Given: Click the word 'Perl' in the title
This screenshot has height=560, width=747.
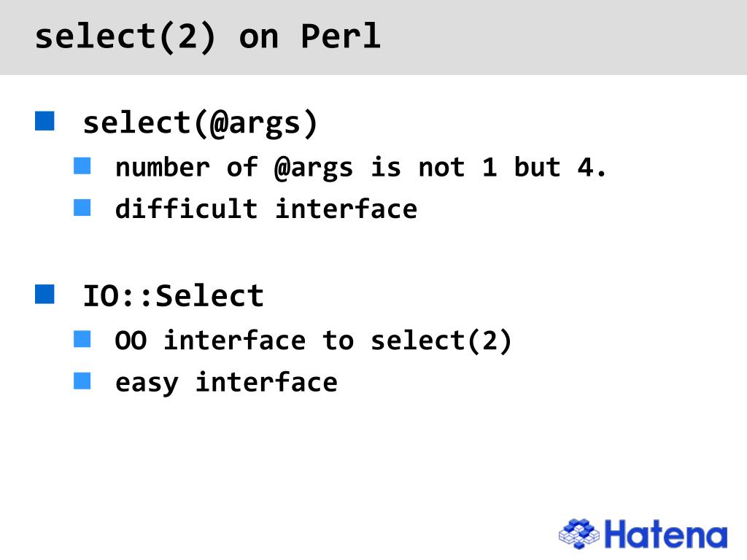Looking at the screenshot, I should coord(341,36).
